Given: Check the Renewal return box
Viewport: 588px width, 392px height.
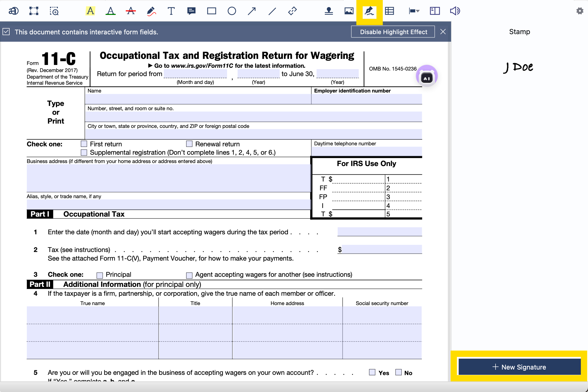Looking at the screenshot, I should tap(189, 144).
